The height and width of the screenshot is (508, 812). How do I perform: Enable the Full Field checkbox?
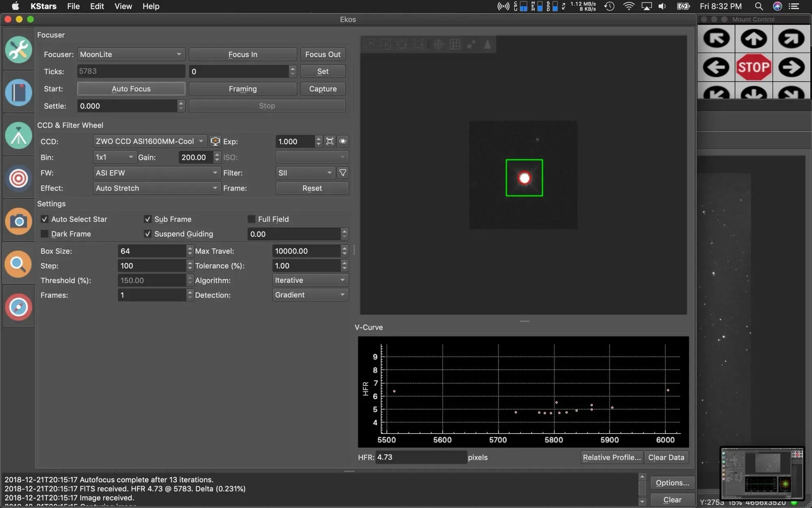click(x=251, y=219)
